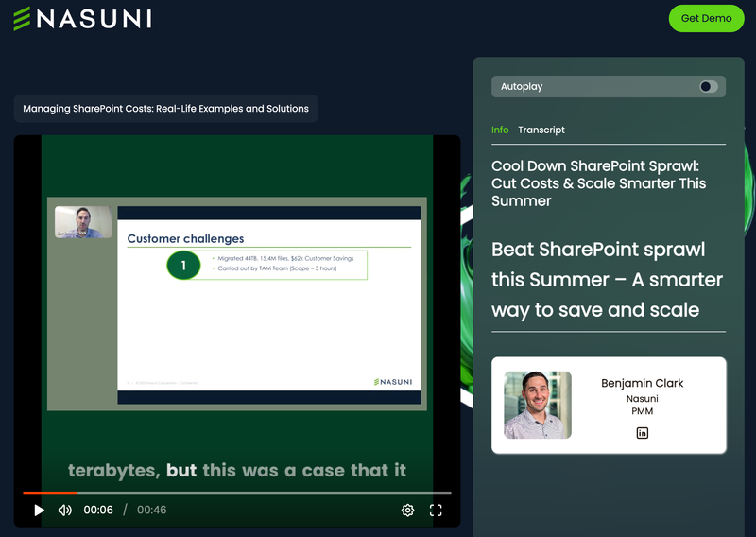The height and width of the screenshot is (537, 756).
Task: Open Benjamin Clark's LinkedIn profile
Action: coord(643,433)
